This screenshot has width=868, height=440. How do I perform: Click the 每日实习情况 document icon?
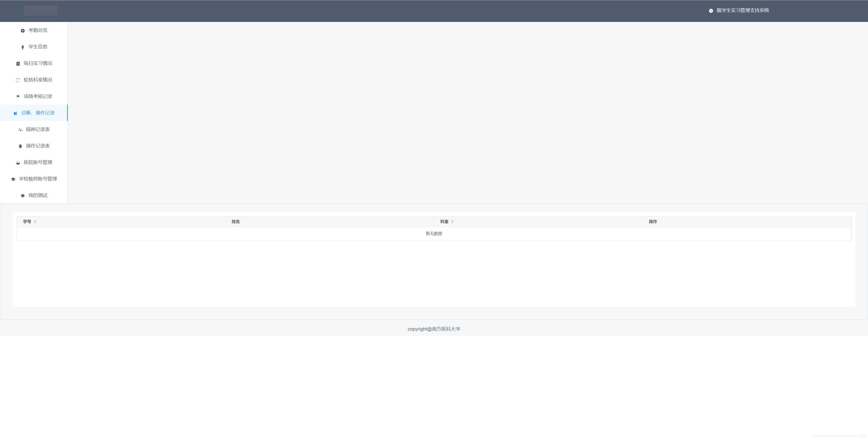18,64
